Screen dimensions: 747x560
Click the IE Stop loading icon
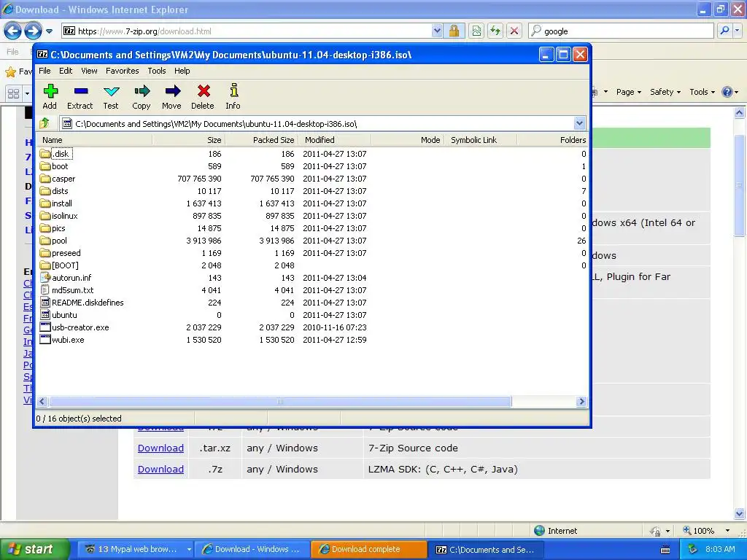(x=514, y=31)
